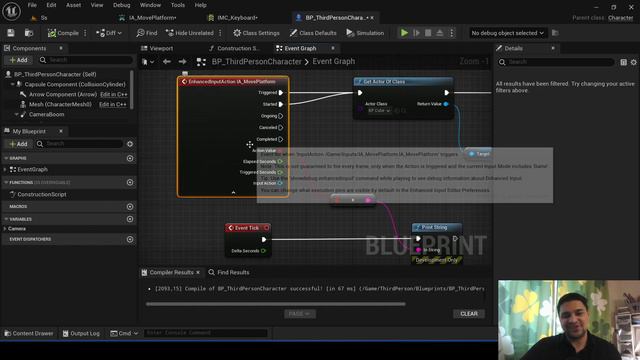
Task: Compile the blueprint
Action: point(63,33)
